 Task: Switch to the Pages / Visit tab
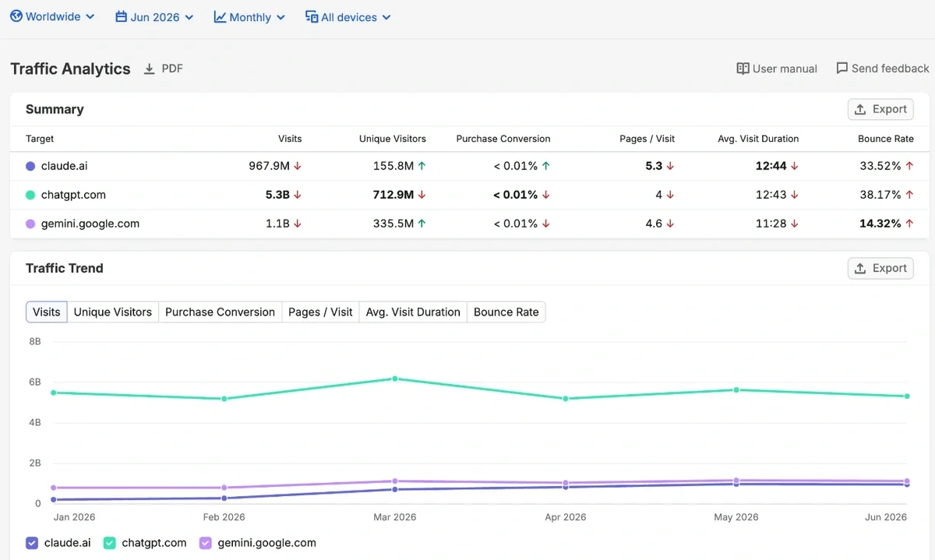pos(320,312)
